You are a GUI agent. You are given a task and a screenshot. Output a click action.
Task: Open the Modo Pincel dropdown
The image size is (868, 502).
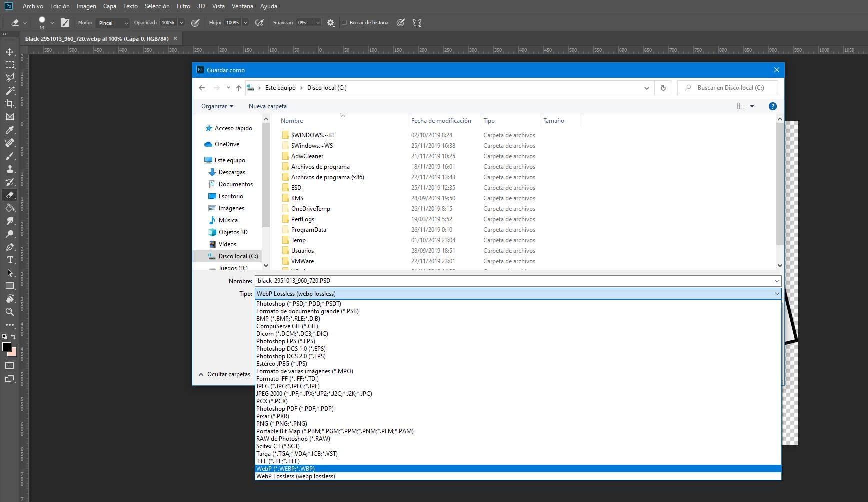(113, 23)
